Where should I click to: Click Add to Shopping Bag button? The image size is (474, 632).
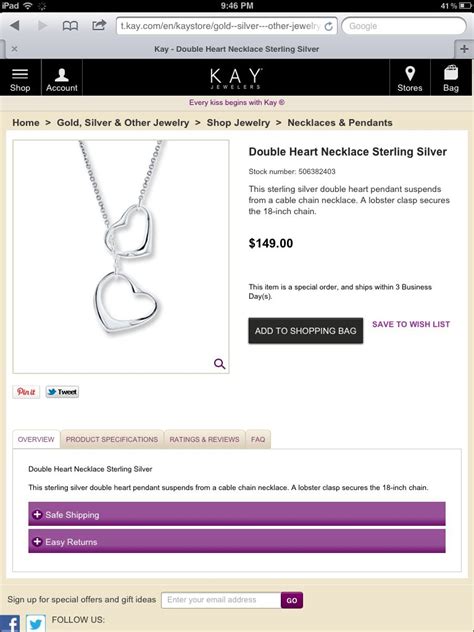tap(306, 331)
